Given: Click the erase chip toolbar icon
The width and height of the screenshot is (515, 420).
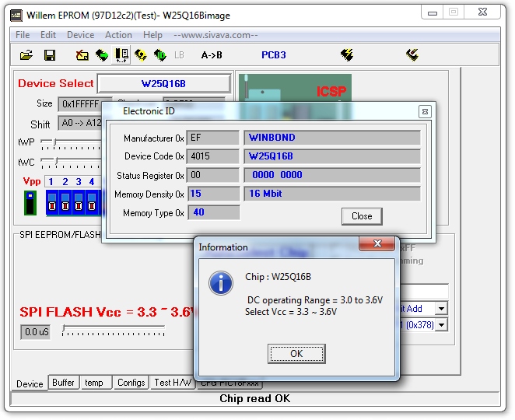Looking at the screenshot, I should pyautogui.click(x=82, y=55).
